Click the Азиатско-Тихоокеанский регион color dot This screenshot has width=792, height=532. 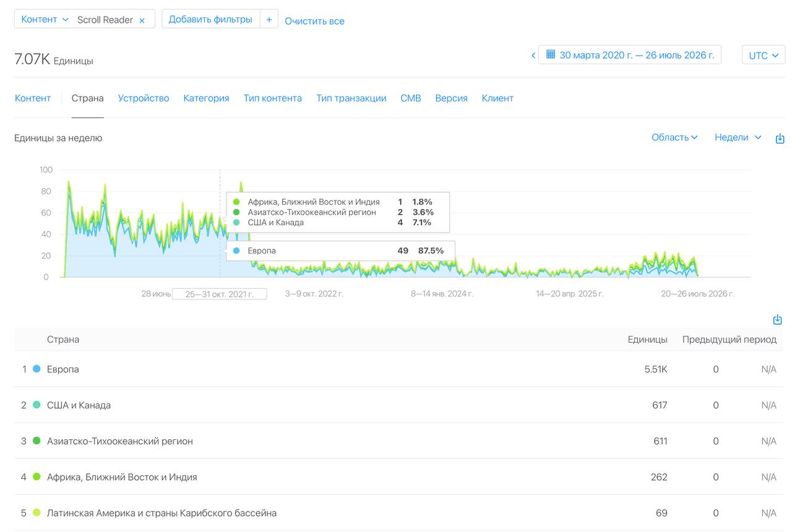tap(37, 441)
